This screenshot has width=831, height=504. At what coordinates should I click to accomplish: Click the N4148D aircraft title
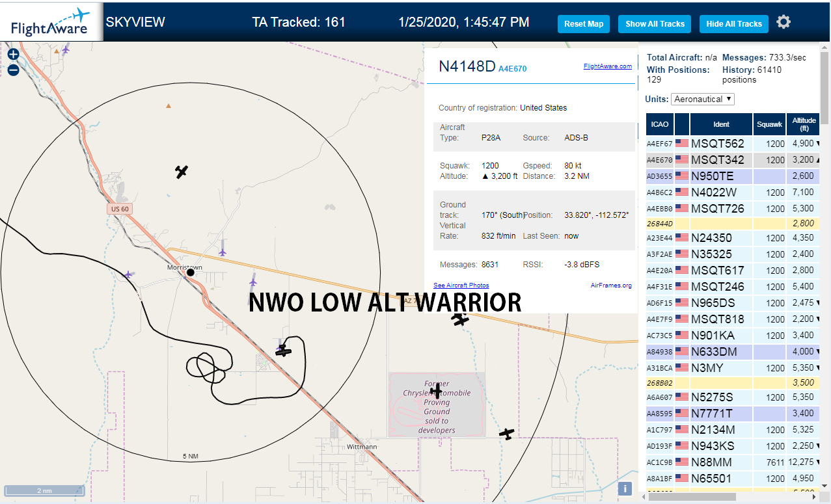467,66
